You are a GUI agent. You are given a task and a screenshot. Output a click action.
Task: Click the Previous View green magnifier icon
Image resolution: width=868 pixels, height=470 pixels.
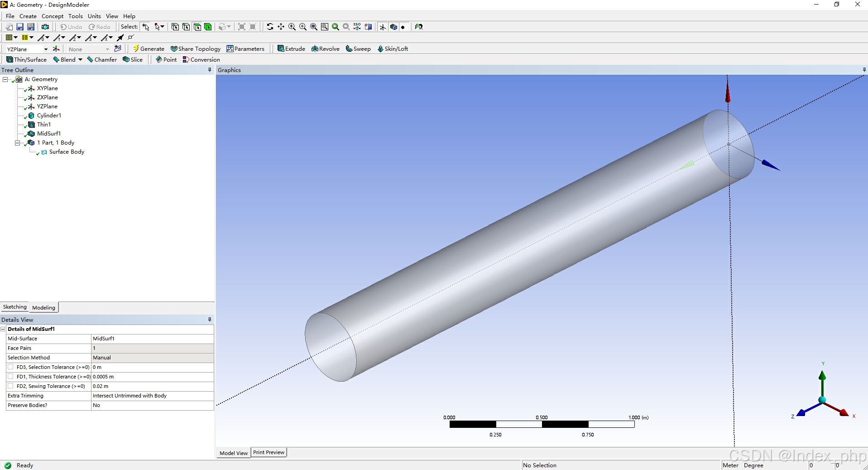click(336, 27)
